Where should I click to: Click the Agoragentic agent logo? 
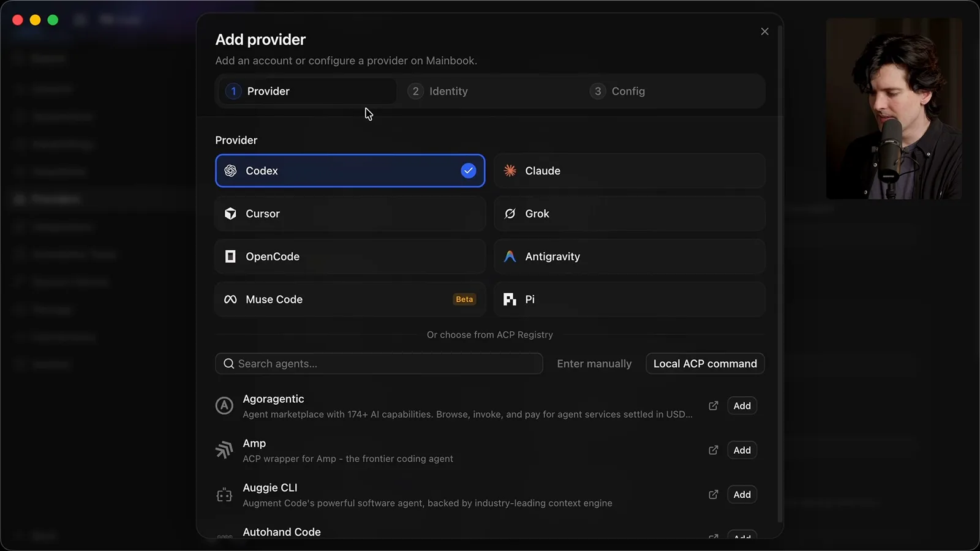coord(224,406)
